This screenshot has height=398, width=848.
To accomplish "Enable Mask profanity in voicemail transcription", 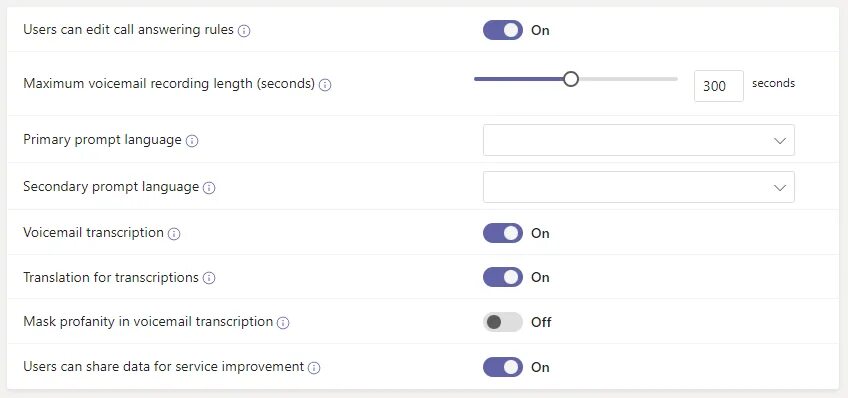I will 503,322.
